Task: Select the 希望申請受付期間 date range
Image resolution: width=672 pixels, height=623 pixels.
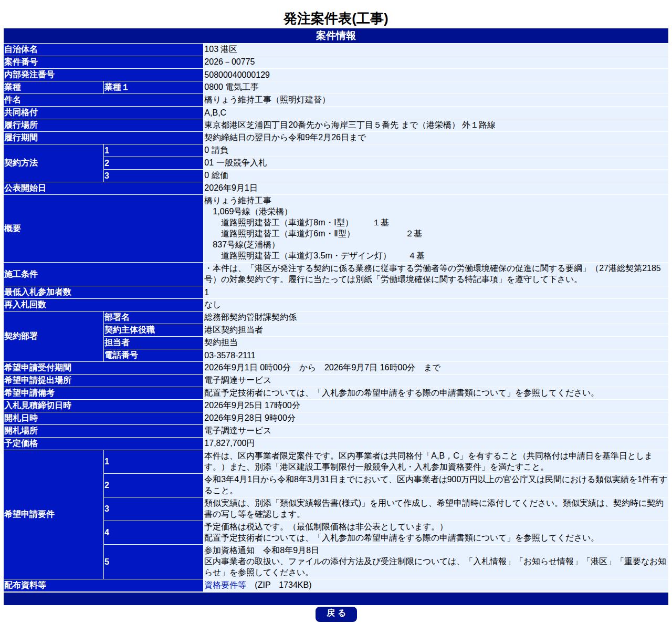Action: pos(322,368)
